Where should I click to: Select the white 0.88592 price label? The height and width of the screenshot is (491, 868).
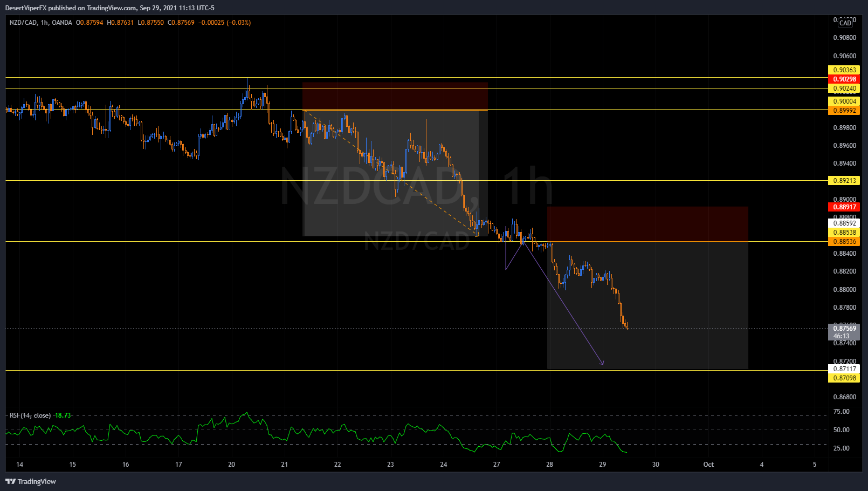pos(844,223)
